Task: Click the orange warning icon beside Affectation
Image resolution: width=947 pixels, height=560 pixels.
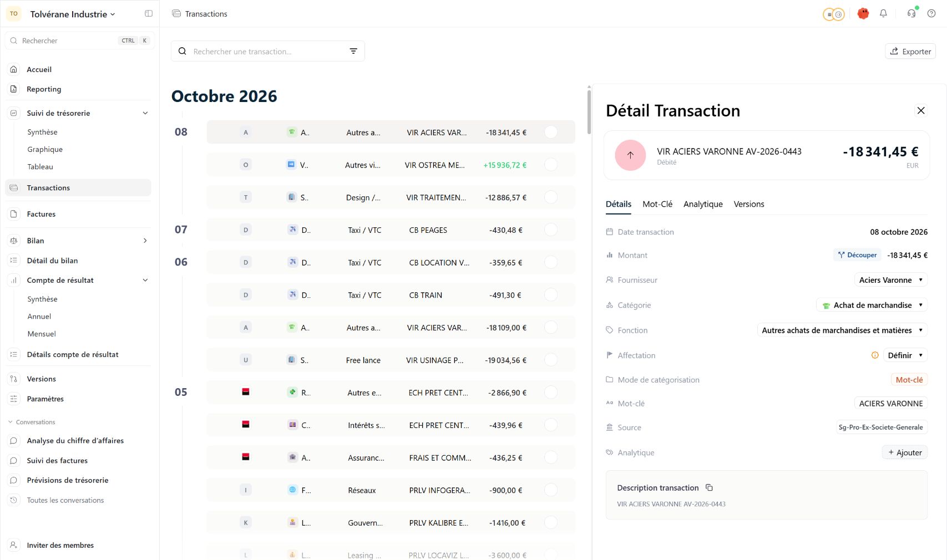Action: [875, 355]
